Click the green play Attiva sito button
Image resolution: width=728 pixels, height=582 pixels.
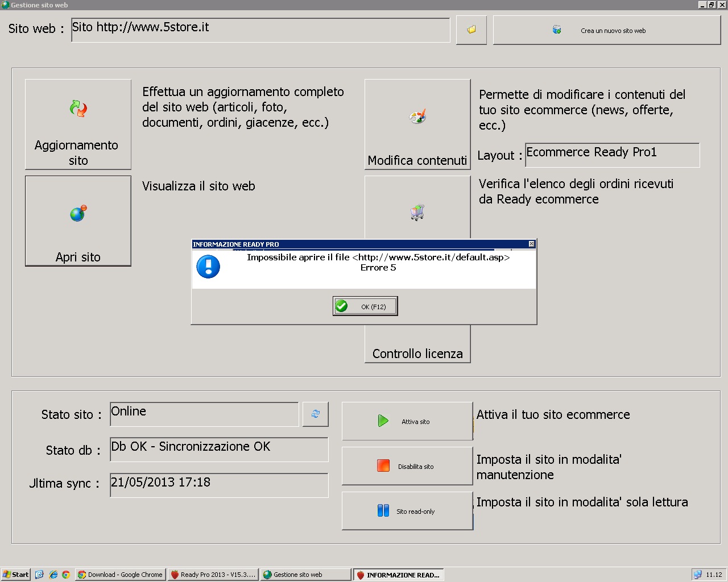[407, 421]
